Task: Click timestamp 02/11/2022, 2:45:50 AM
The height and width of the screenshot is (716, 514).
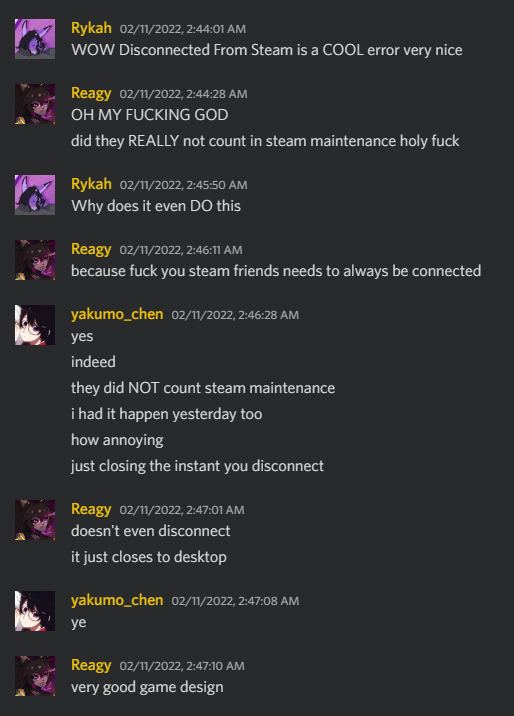Action: coord(184,185)
